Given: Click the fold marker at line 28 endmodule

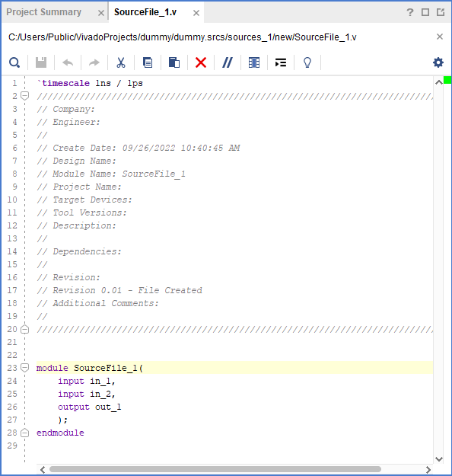Looking at the screenshot, I should [x=24, y=433].
